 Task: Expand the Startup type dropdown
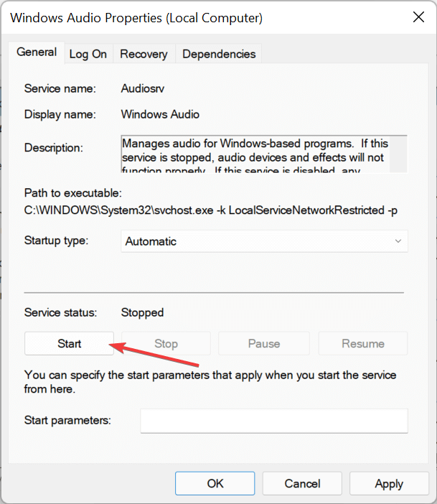(x=264, y=241)
